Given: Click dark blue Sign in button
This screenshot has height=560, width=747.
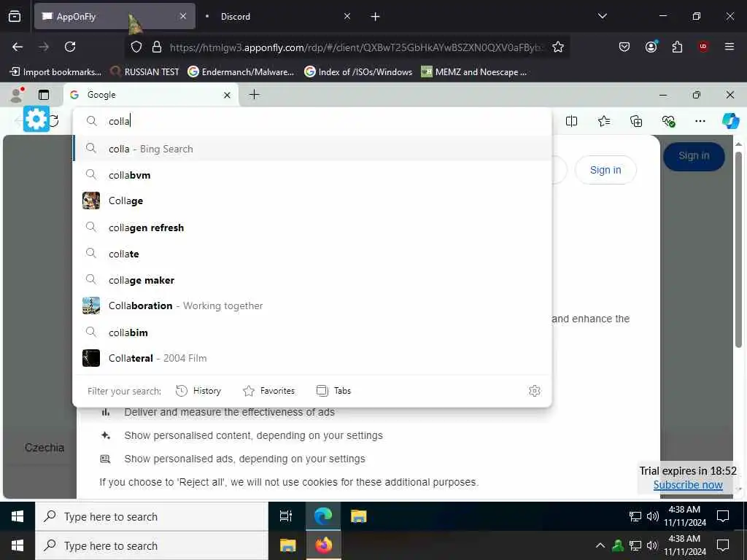Looking at the screenshot, I should point(694,156).
